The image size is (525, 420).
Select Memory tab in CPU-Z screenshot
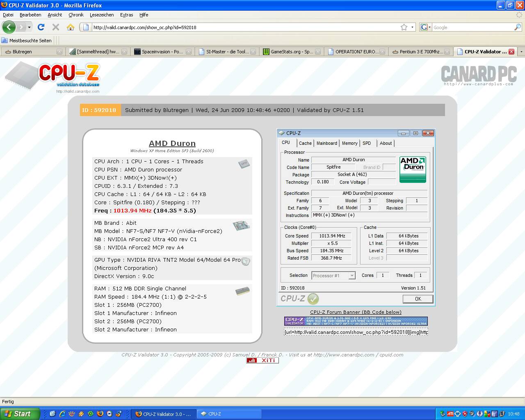(x=350, y=143)
